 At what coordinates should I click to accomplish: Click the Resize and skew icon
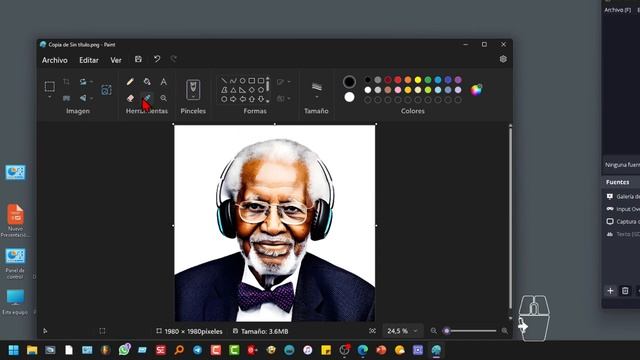click(x=66, y=98)
